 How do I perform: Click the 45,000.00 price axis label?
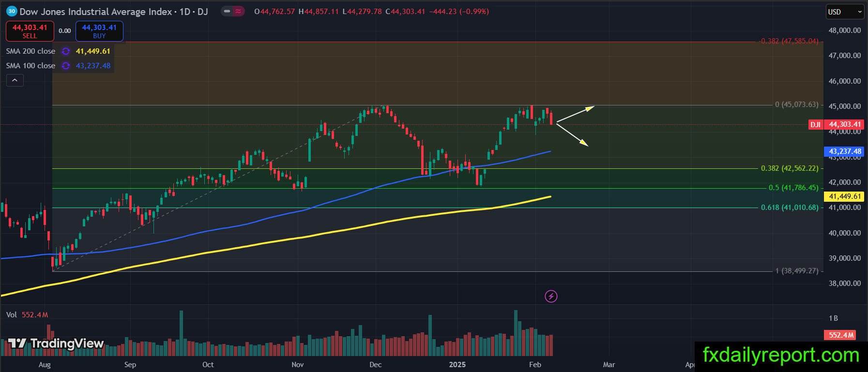pos(845,106)
